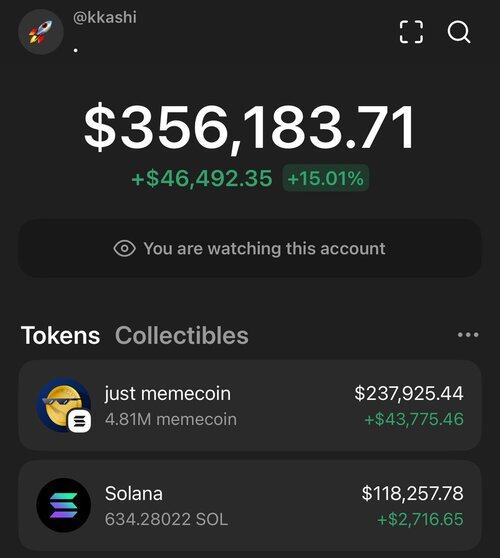Screen dimensions: 500x558
Task: Tap the "You are watching this account" banner
Action: (x=250, y=248)
